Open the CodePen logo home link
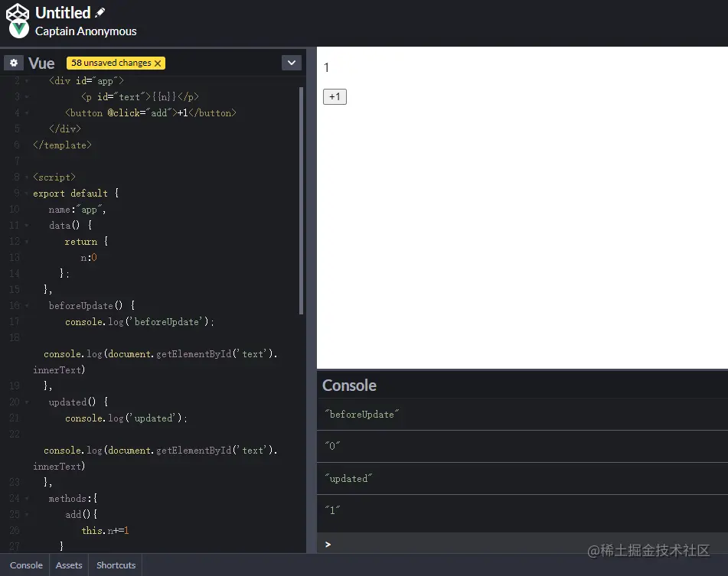Viewport: 728px width, 576px height. 18,12
